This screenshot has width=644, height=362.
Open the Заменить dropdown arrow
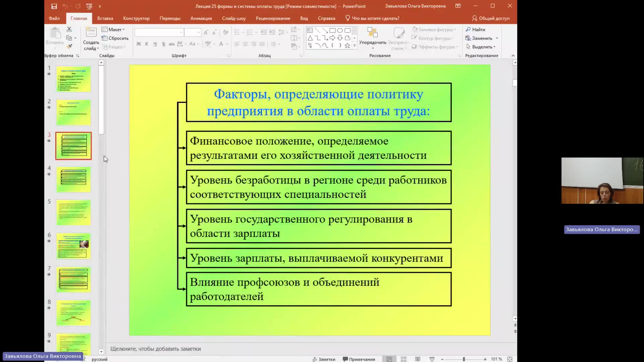pos(497,38)
